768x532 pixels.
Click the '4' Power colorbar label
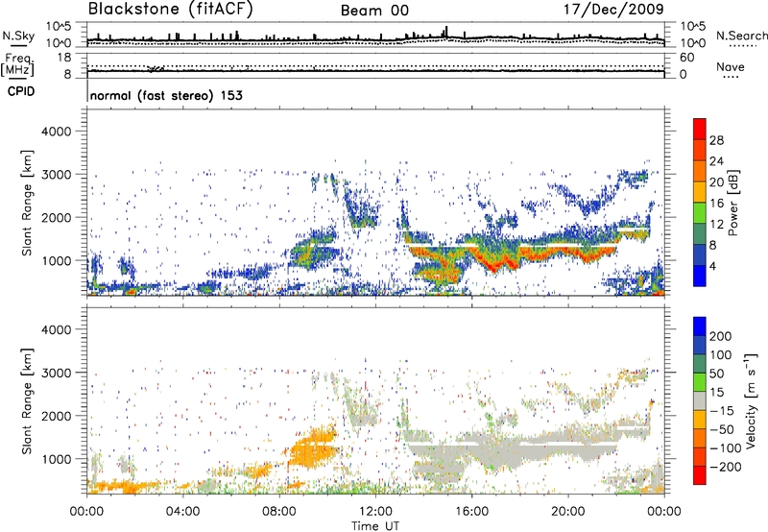point(713,266)
